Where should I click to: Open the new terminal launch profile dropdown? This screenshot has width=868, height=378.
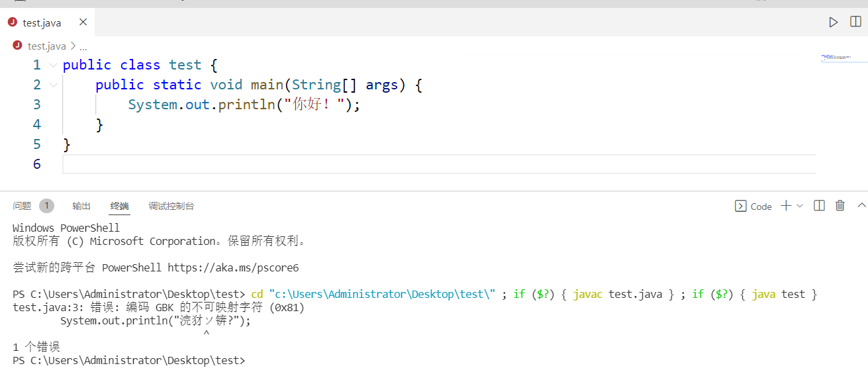[800, 206]
